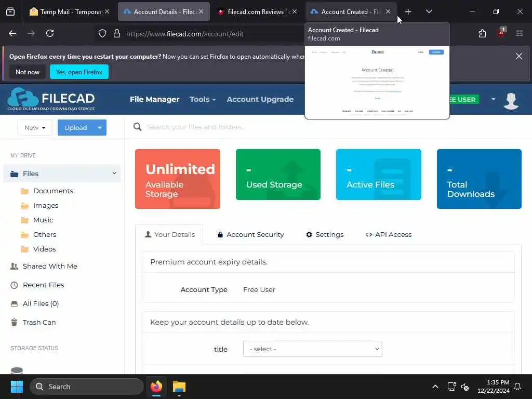This screenshot has width=532, height=399.
Task: Click the Account Created tab preview thumbnail
Action: point(377,82)
